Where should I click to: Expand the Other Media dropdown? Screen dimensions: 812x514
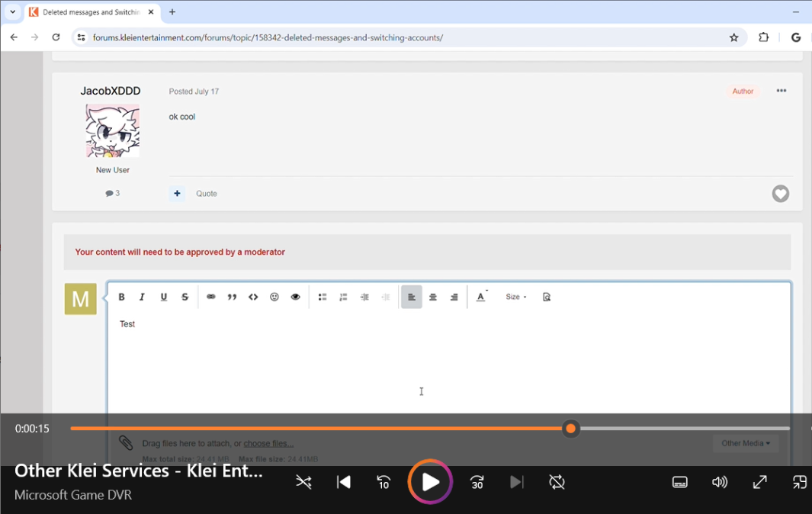745,443
